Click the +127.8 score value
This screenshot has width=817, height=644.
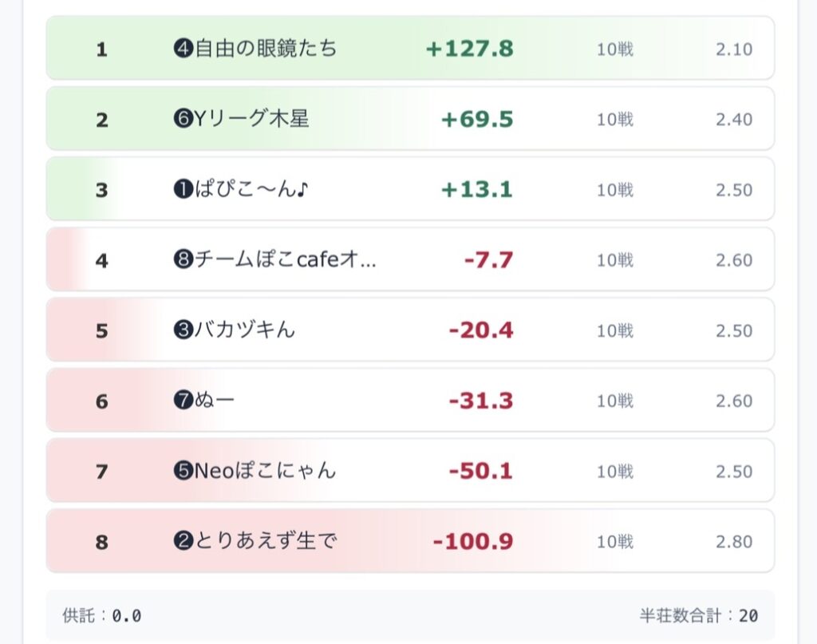pos(469,49)
